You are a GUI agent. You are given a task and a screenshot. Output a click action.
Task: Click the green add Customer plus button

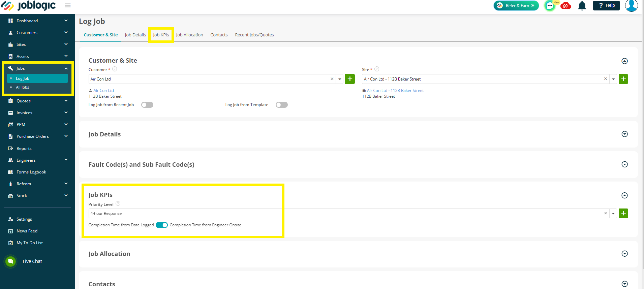tap(350, 79)
